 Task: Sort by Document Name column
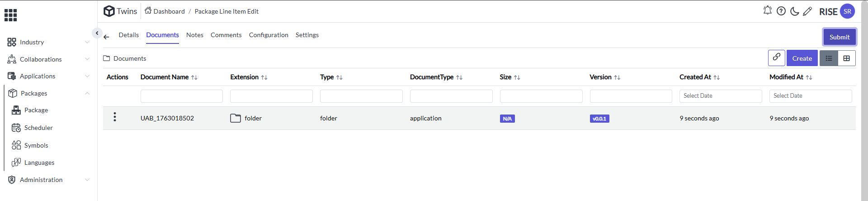point(194,77)
